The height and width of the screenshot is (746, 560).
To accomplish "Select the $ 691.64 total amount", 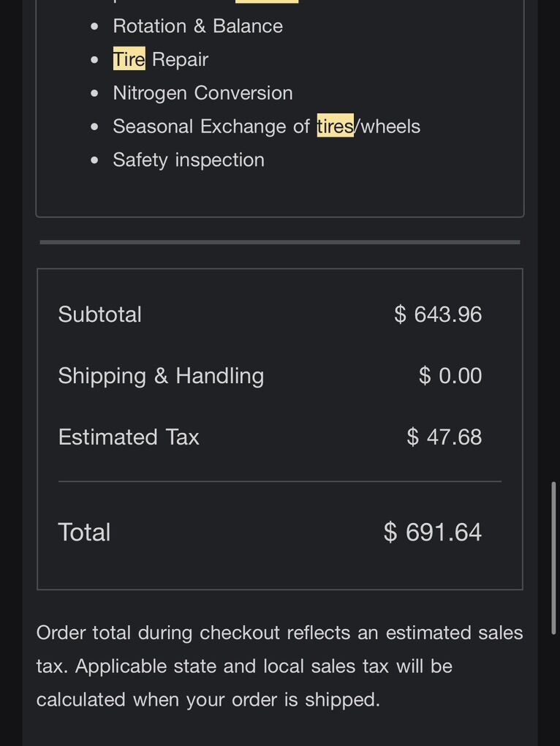I will coord(433,532).
